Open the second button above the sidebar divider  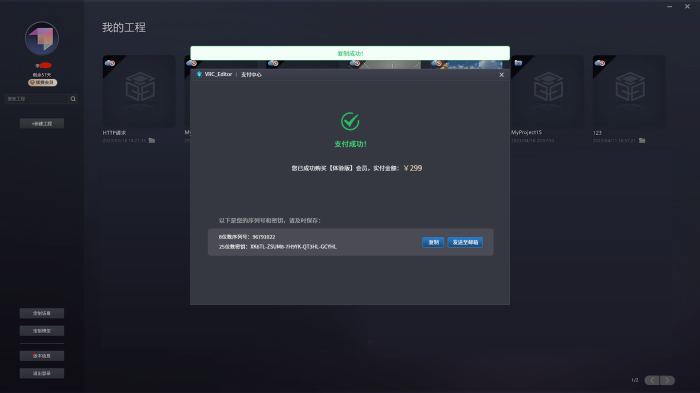click(x=42, y=331)
